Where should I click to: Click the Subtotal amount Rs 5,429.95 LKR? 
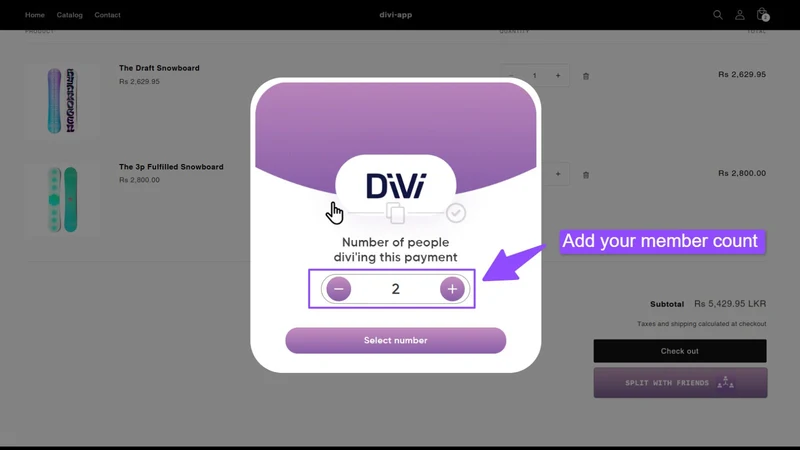730,304
